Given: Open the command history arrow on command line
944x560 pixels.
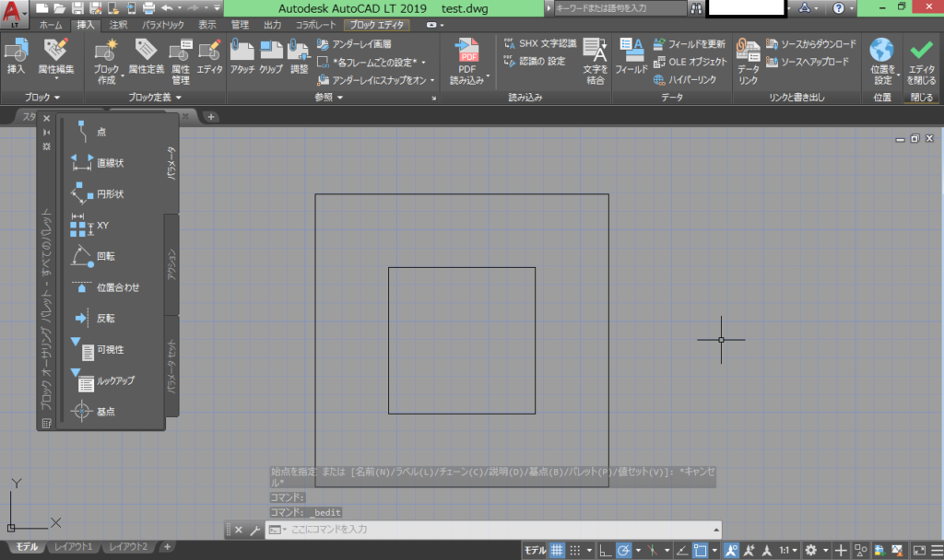Looking at the screenshot, I should (715, 530).
